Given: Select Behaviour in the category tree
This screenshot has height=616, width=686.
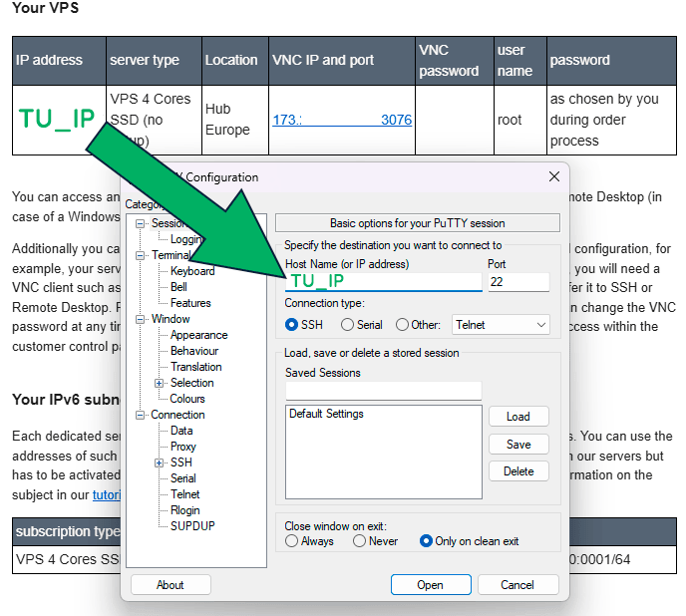Looking at the screenshot, I should tap(194, 351).
